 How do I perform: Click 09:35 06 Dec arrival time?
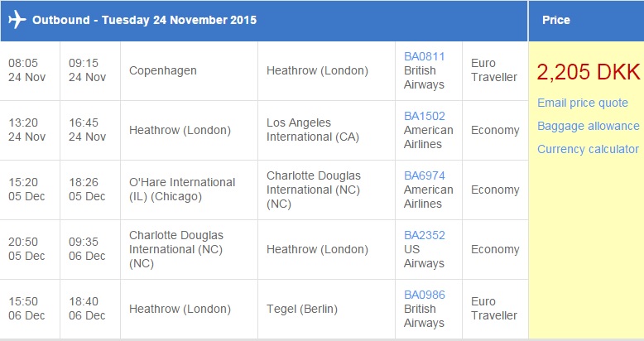click(x=87, y=249)
